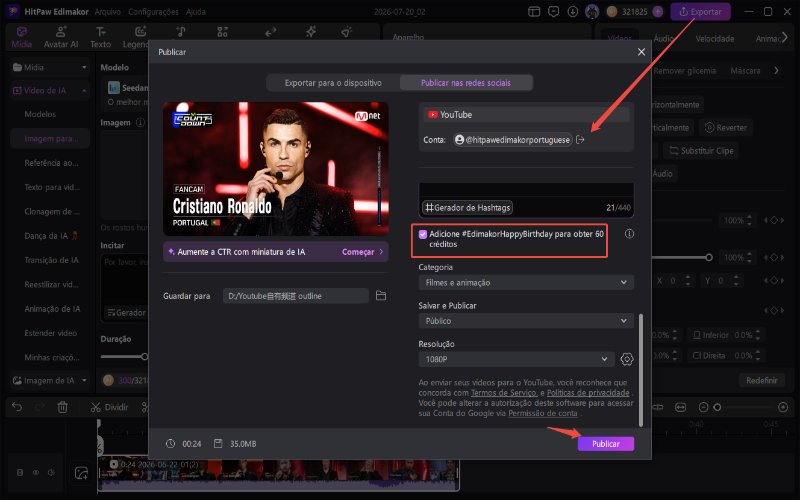The image size is (800, 500).
Task: Click the info icon beside the credits offer
Action: click(x=629, y=234)
